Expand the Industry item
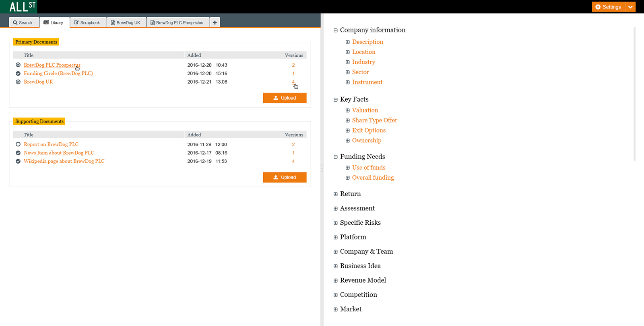The height and width of the screenshot is (326, 644). point(348,62)
